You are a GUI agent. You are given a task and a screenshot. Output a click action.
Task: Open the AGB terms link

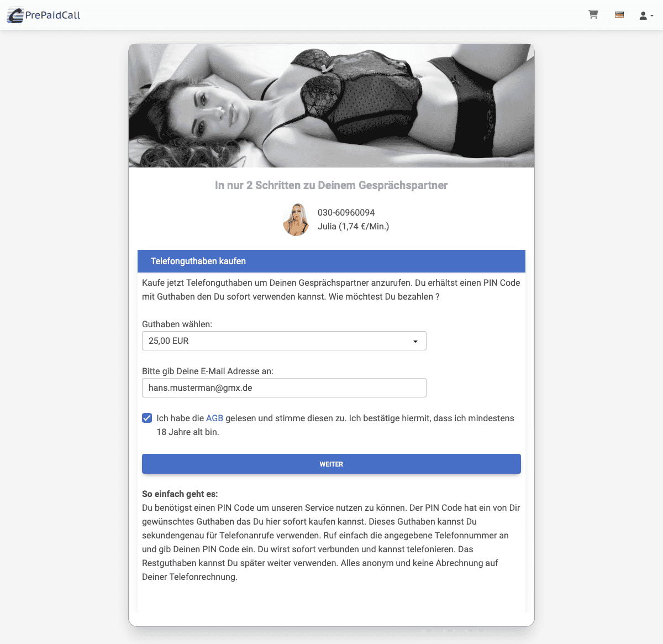[214, 418]
